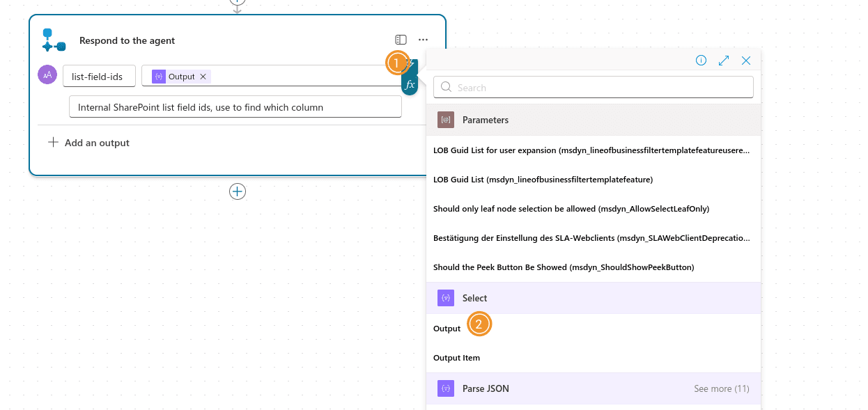Viewport: 868px width, 410px height.
Task: Open the more options ellipsis on the node
Action: [x=423, y=40]
